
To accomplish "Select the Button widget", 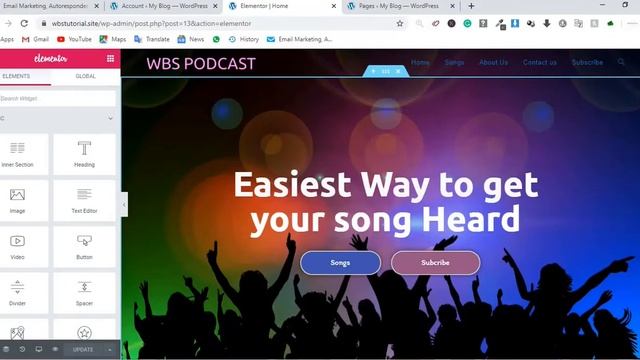I will [x=84, y=247].
